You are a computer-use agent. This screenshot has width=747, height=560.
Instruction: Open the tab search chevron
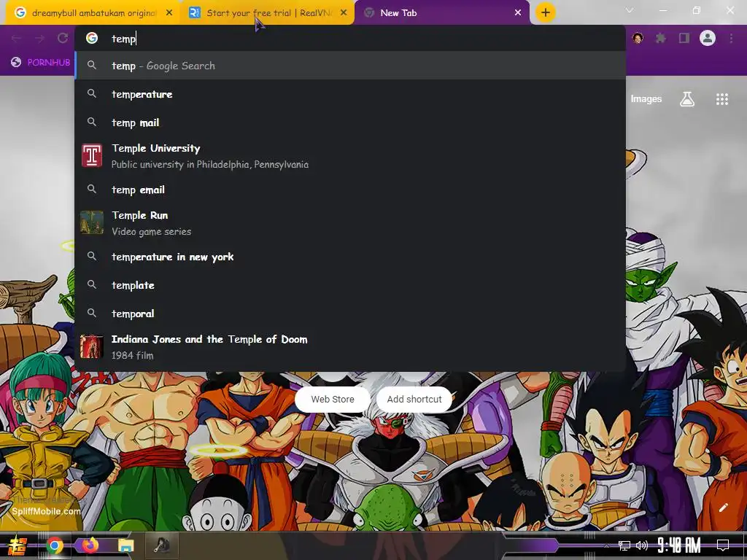[630, 10]
